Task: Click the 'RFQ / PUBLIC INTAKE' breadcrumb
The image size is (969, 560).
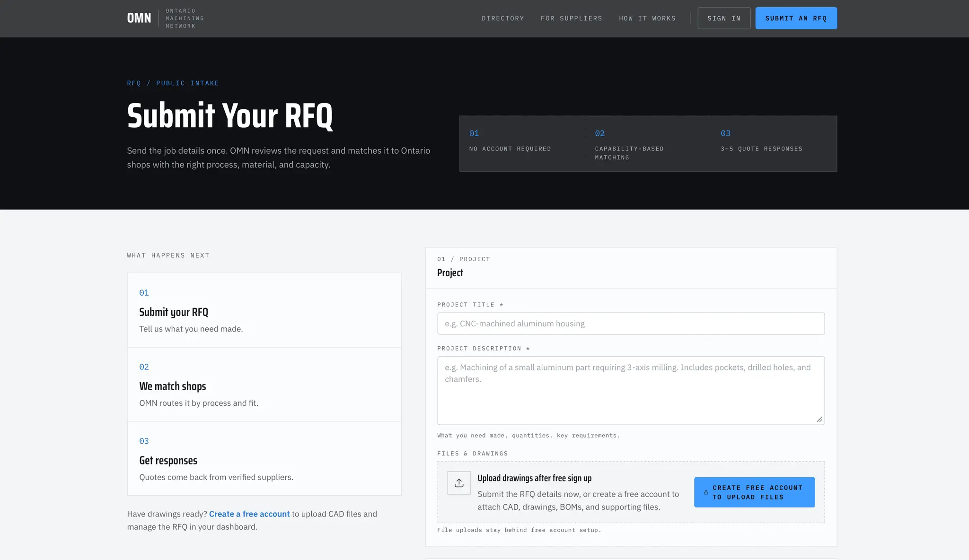Action: 173,83
